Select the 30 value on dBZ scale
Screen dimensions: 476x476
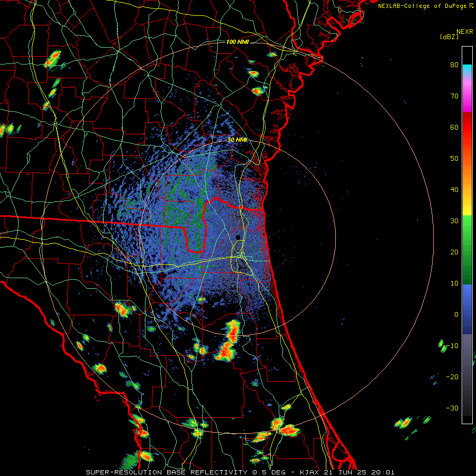coord(454,221)
